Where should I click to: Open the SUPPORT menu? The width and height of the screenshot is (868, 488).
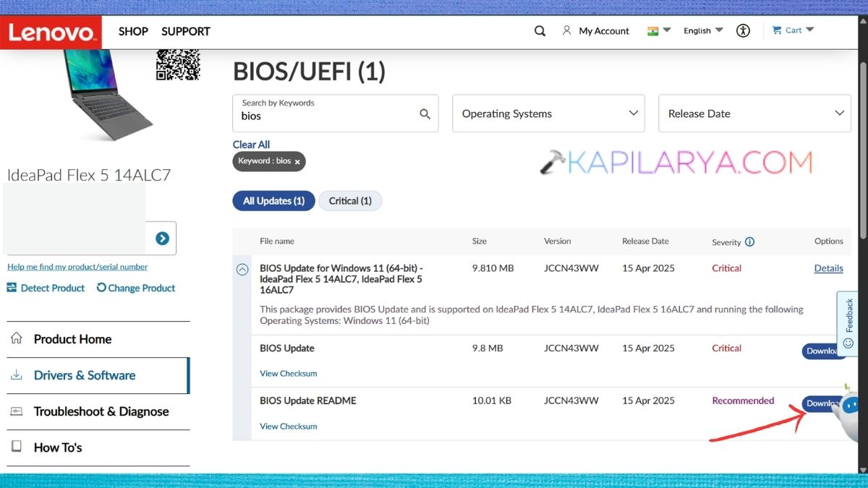click(186, 31)
